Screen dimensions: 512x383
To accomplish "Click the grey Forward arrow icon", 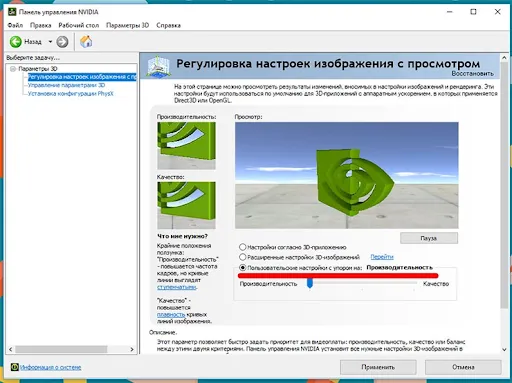I will tap(62, 42).
